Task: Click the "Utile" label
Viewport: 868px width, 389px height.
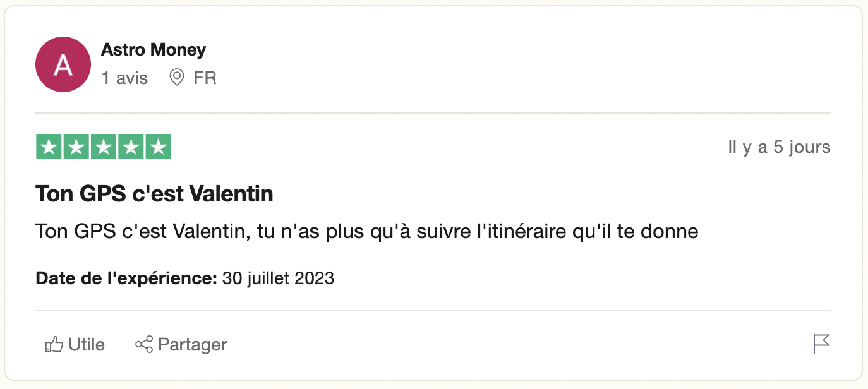Action: 87,345
